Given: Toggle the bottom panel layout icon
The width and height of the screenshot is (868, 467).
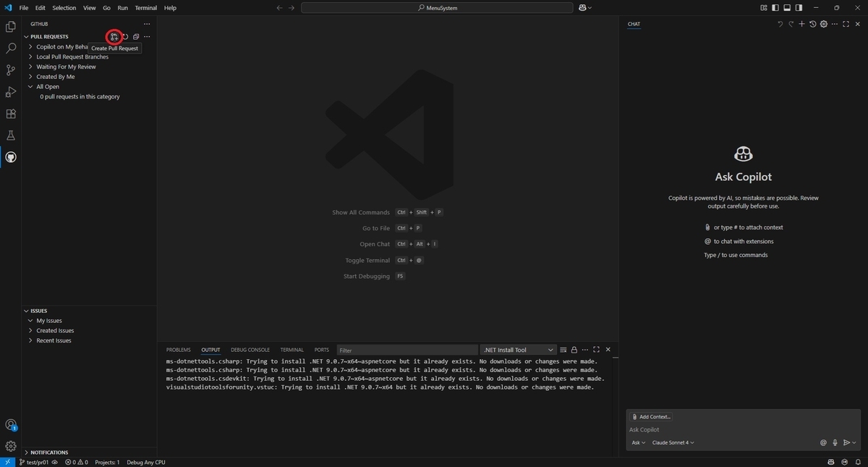Looking at the screenshot, I should click(787, 8).
